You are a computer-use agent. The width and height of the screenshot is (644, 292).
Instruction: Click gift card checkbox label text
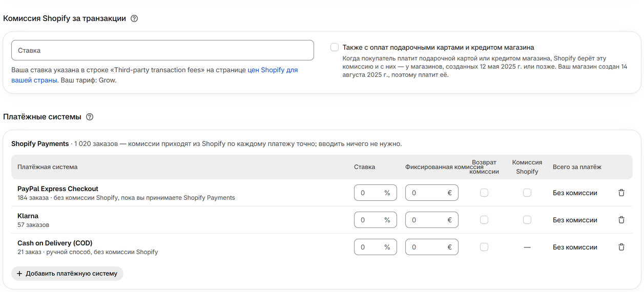point(439,47)
